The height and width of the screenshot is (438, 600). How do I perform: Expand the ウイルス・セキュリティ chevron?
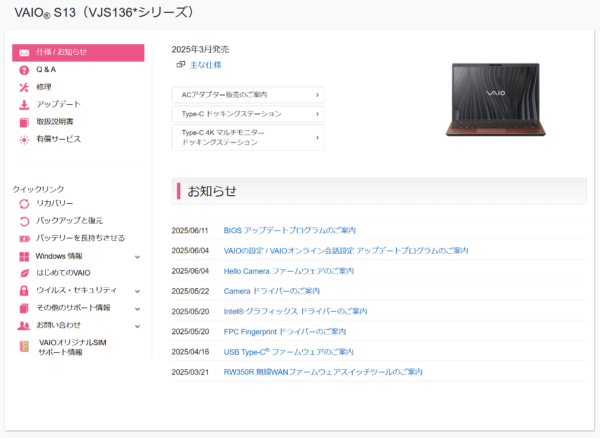(137, 291)
